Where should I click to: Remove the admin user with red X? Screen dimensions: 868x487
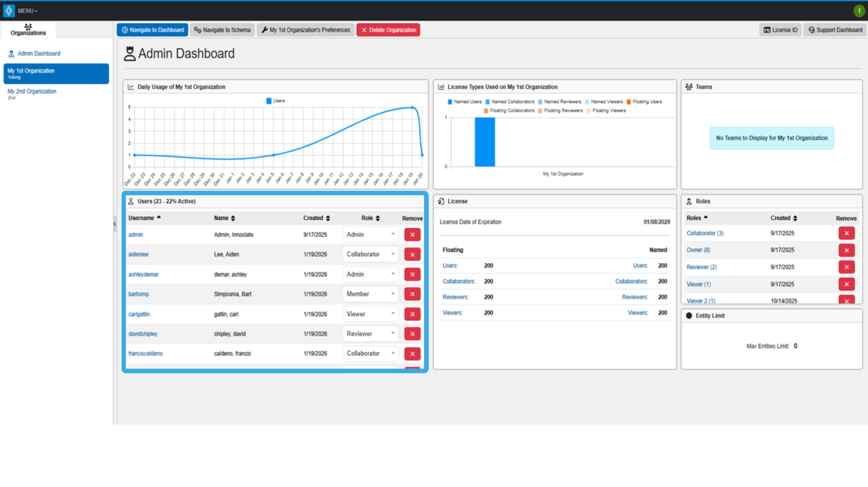[x=412, y=235]
